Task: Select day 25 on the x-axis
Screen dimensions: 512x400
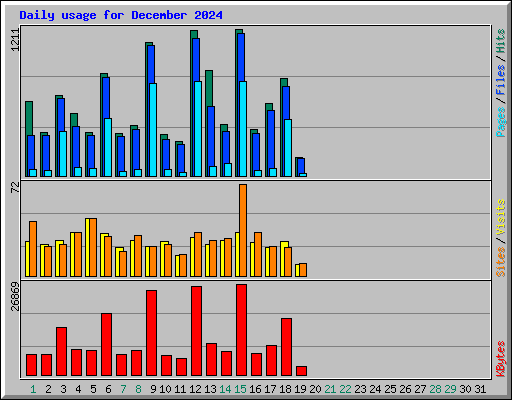Action: (x=390, y=389)
